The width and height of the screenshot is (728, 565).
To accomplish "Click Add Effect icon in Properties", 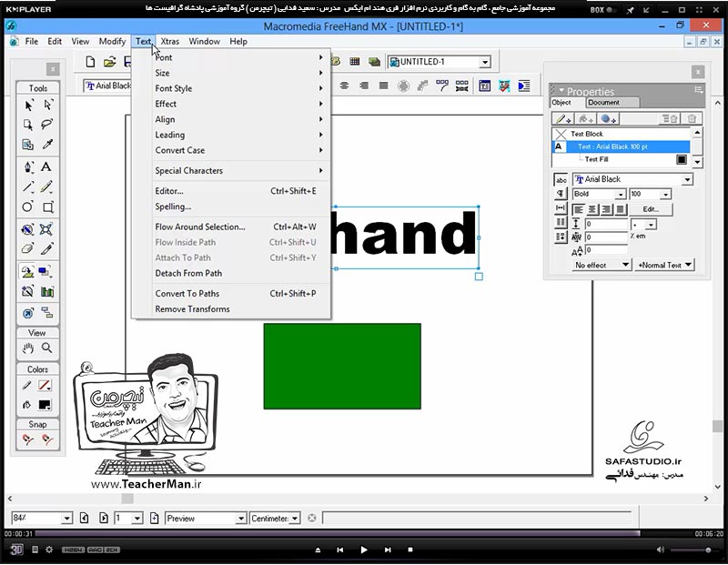I will pos(608,119).
